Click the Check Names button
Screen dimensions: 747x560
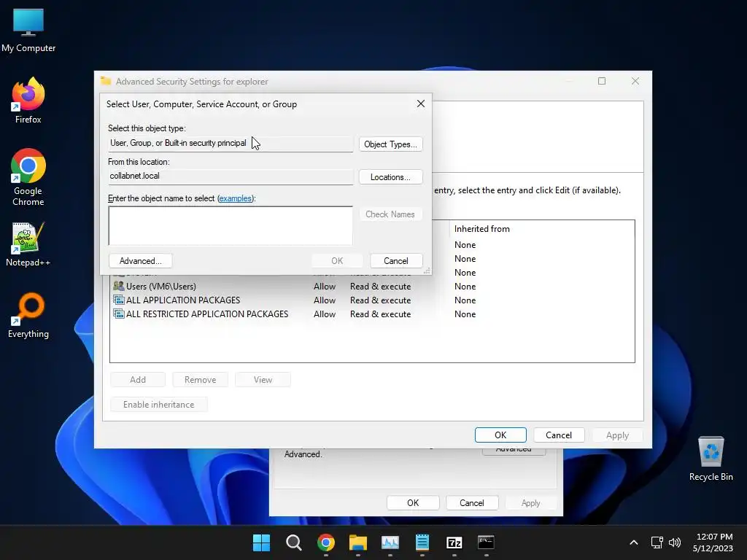click(391, 214)
